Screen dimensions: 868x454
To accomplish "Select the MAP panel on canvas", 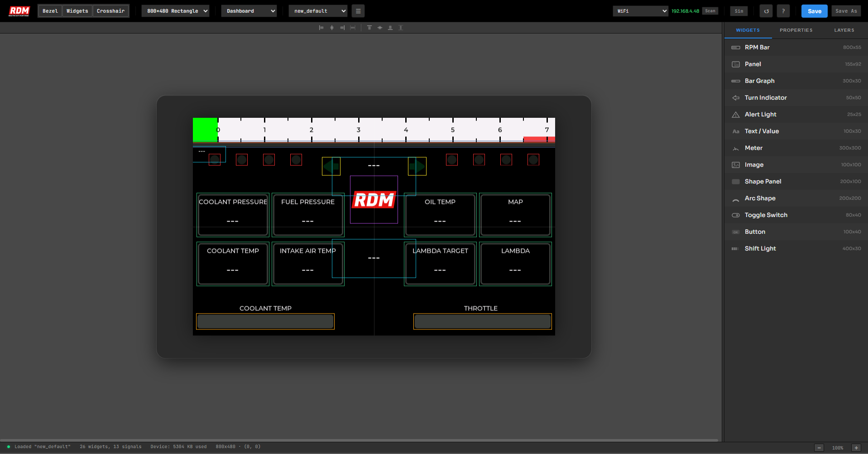I will [x=515, y=215].
